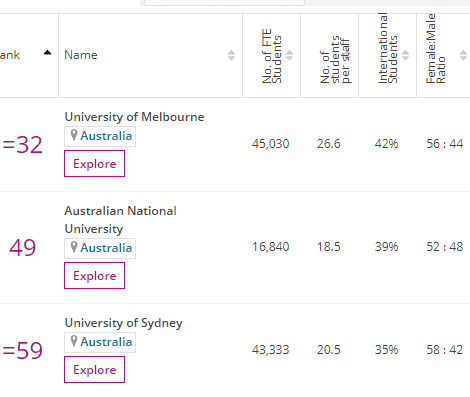
Task: Select the 18.5 students per staff value
Action: point(329,247)
